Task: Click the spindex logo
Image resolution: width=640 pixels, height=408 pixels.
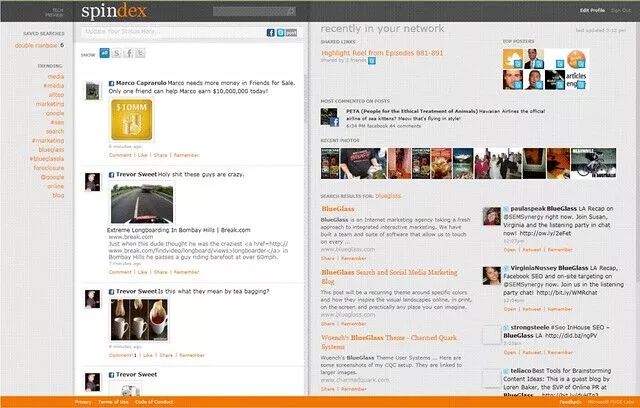Action: [x=114, y=11]
